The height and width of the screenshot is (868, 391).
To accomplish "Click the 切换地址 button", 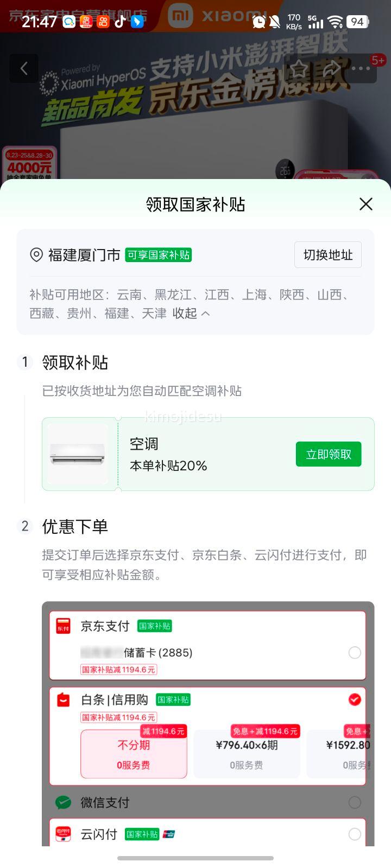I will click(x=328, y=255).
